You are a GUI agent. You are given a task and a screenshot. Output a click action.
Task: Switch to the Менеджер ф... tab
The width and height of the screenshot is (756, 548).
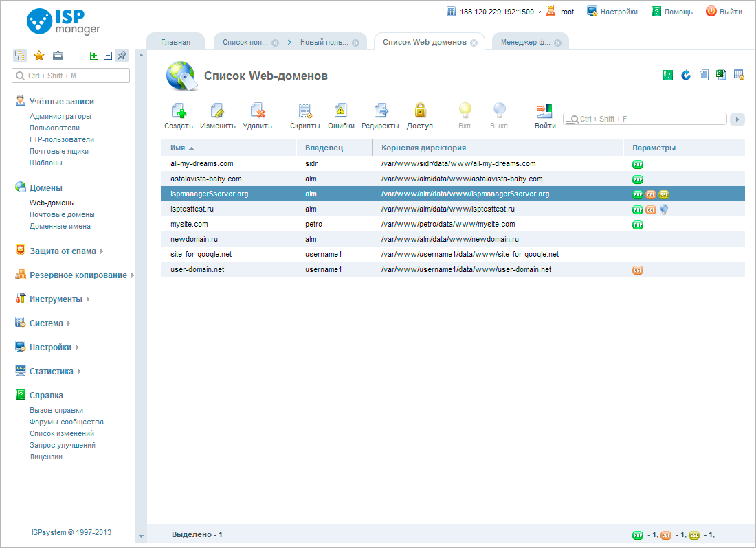tap(525, 42)
